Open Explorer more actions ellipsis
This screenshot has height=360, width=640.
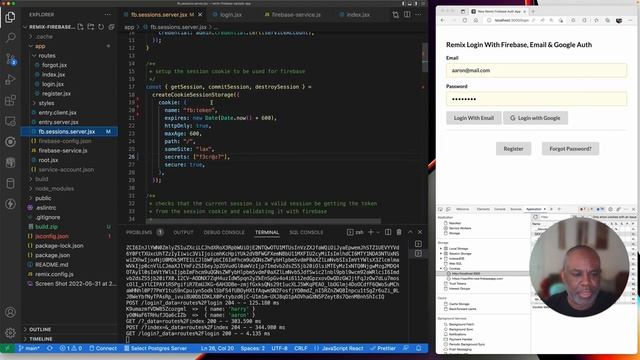(107, 14)
